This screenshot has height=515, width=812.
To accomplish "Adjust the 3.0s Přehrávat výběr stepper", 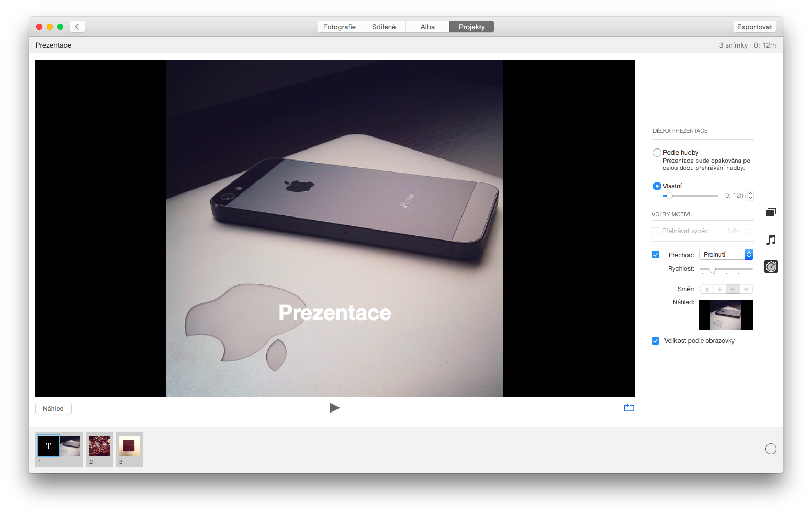I will [x=748, y=231].
